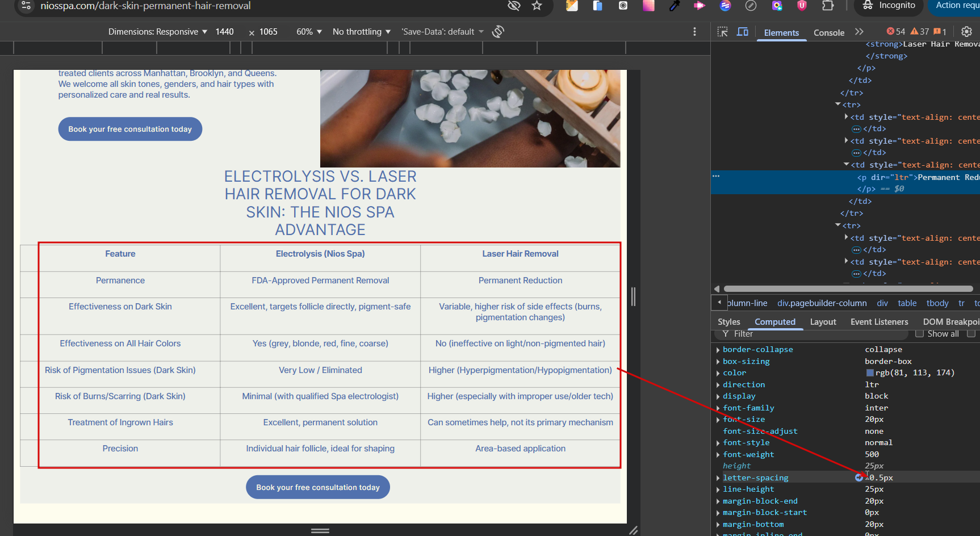Open DevTools settings gear
Image resolution: width=980 pixels, height=536 pixels.
click(966, 32)
